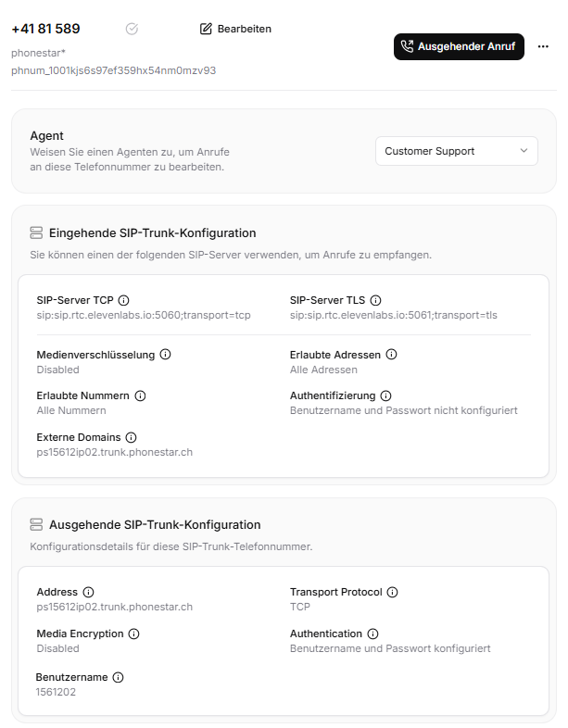The height and width of the screenshot is (728, 568).
Task: Click the phone number ID phnum_1001kjs text
Action: click(113, 69)
